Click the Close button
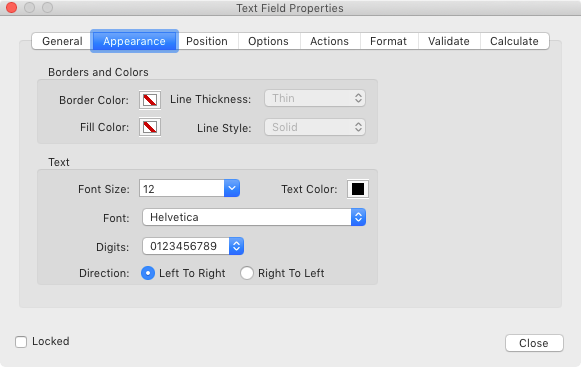Viewport: 581px width, 367px height. (534, 343)
